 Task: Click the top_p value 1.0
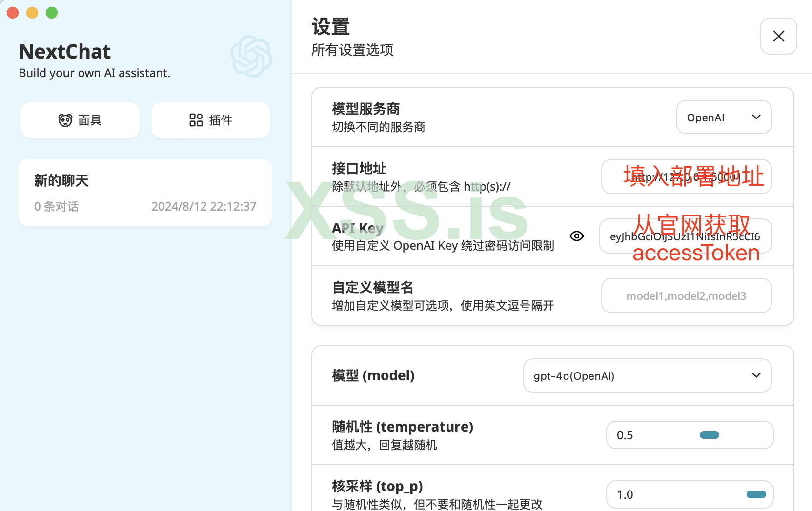click(625, 494)
